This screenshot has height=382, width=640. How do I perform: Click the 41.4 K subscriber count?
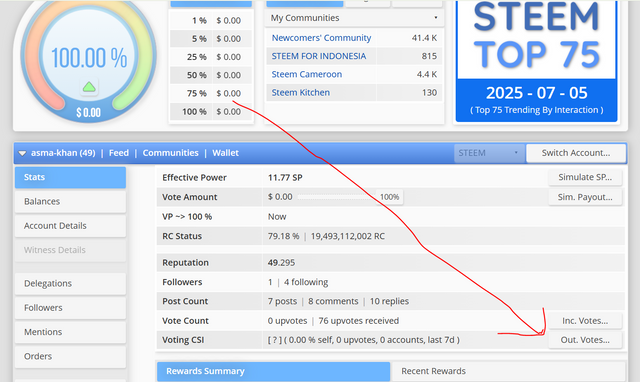coord(424,38)
